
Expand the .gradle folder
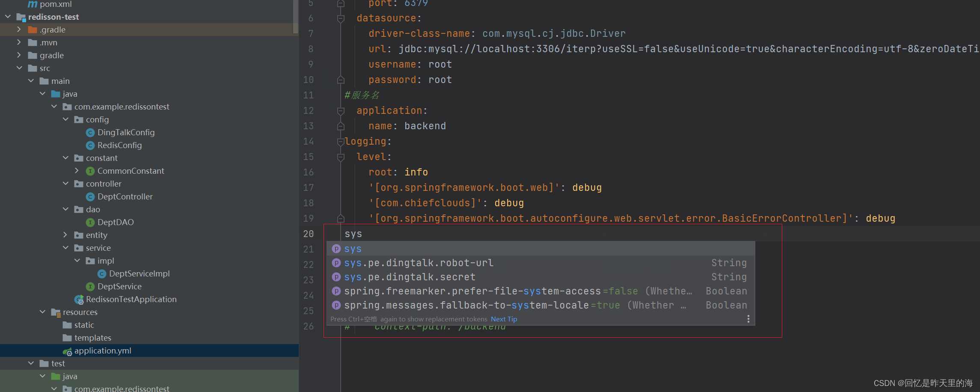[x=19, y=30]
